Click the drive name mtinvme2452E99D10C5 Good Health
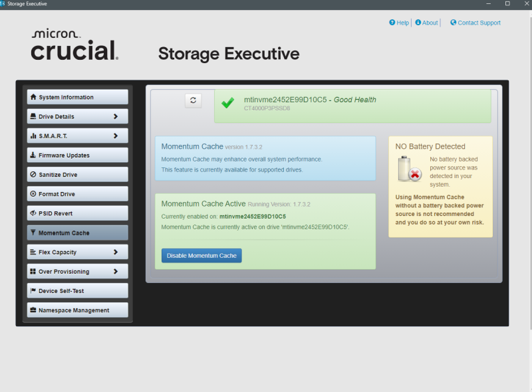 [310, 100]
